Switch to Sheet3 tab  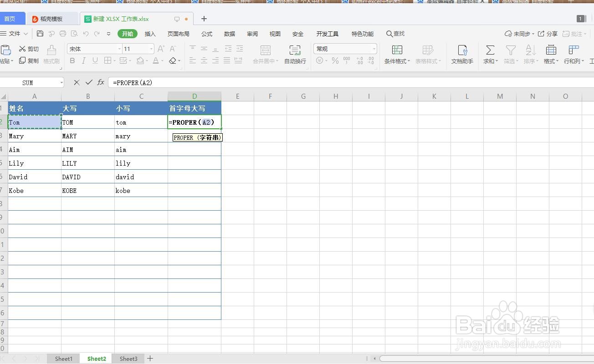pyautogui.click(x=128, y=359)
